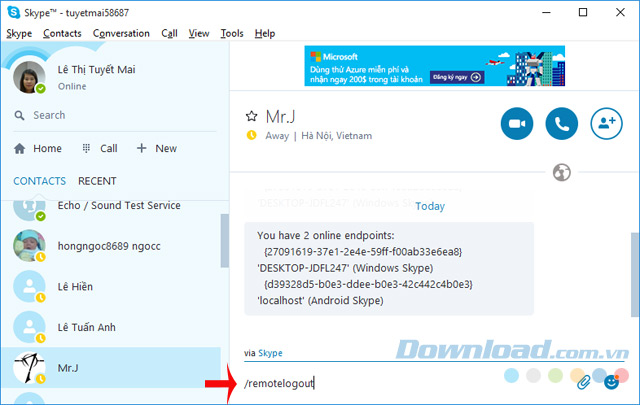Open the attach file paperclip icon
The height and width of the screenshot is (405, 640).
(584, 383)
